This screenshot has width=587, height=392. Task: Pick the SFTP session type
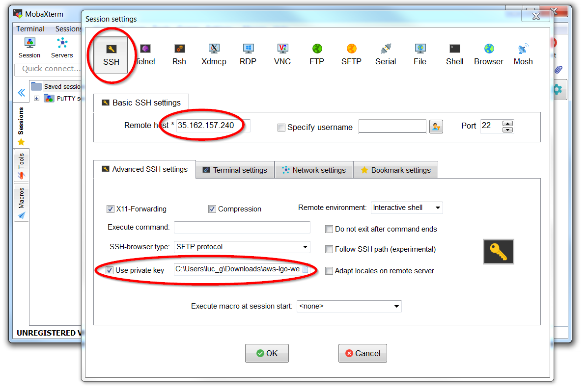351,53
